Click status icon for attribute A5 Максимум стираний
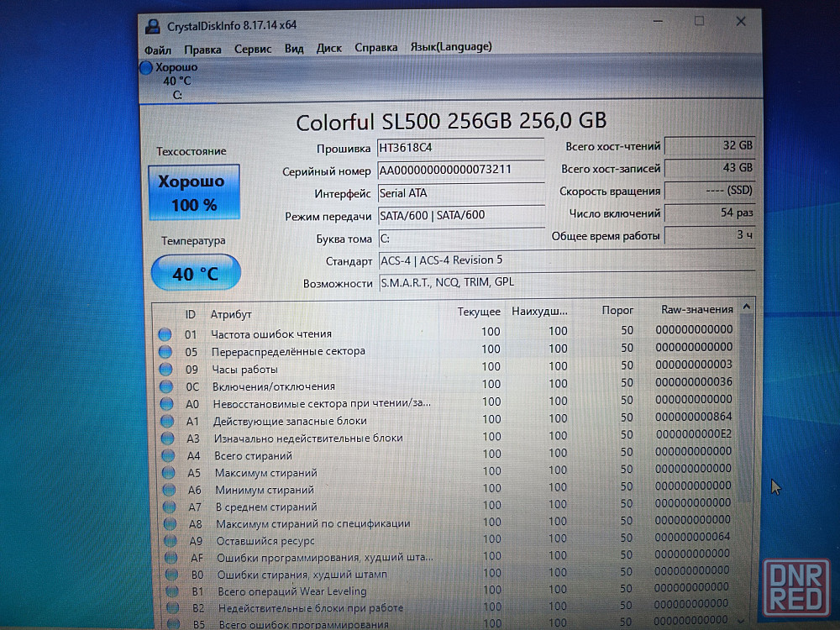The width and height of the screenshot is (840, 630). point(169,473)
